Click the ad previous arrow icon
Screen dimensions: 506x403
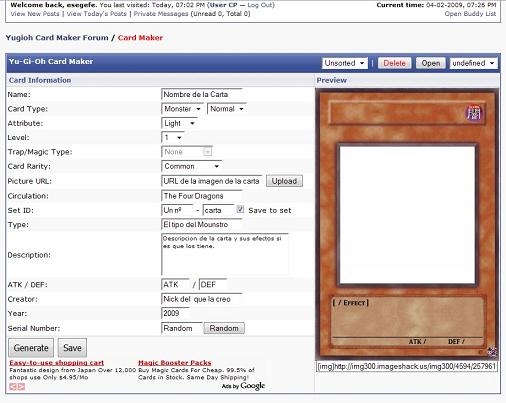13,387
